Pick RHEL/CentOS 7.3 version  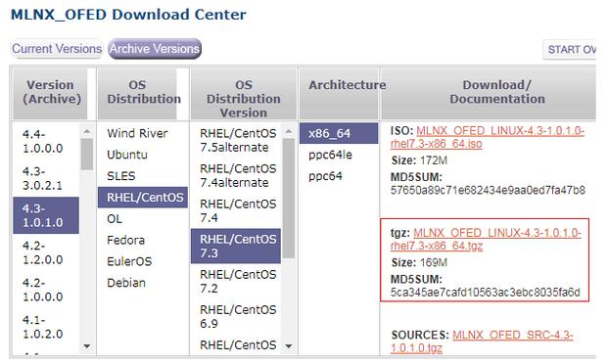click(236, 247)
